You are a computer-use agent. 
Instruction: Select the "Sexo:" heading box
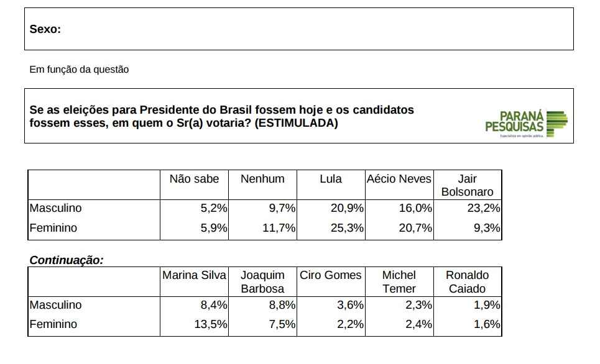45,29
